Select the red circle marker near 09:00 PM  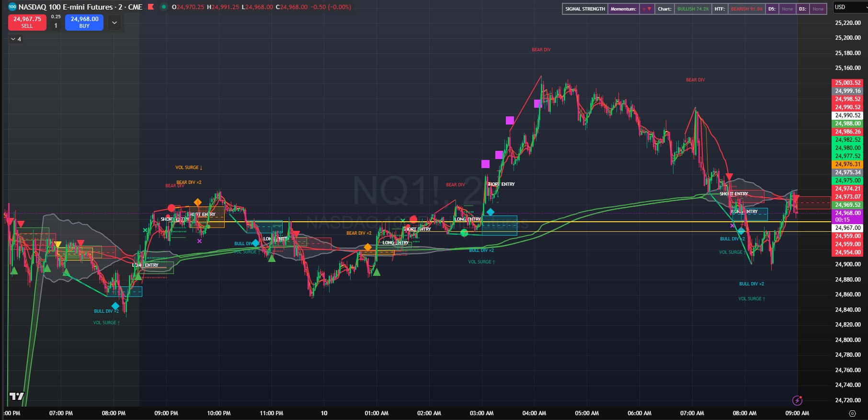[x=171, y=208]
